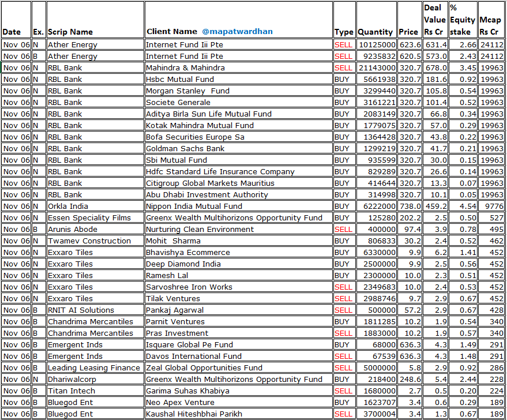Click the Goldman Sachs Bank cell
Viewport: 507px width, 420px height.
coord(239,149)
